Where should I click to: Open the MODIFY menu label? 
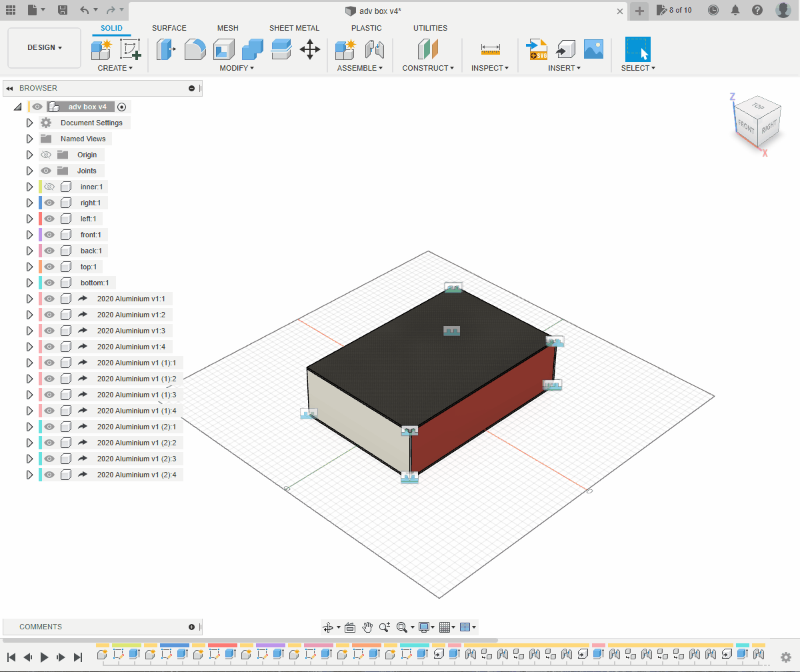pyautogui.click(x=236, y=68)
